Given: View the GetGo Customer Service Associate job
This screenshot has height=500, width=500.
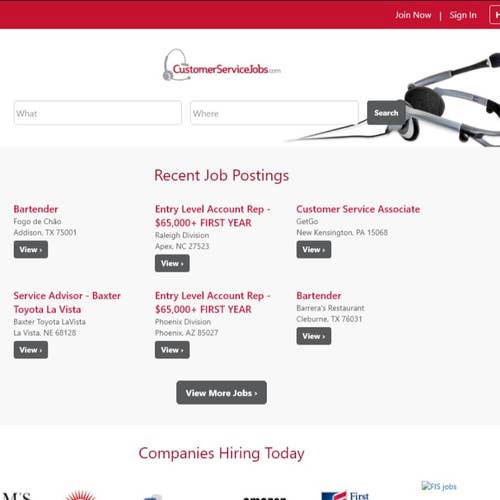Looking at the screenshot, I should 314,249.
